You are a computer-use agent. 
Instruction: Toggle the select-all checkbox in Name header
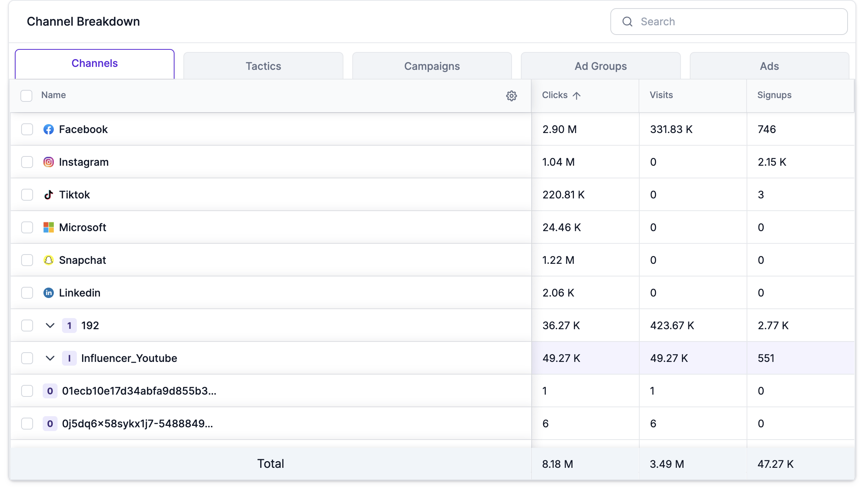point(26,96)
